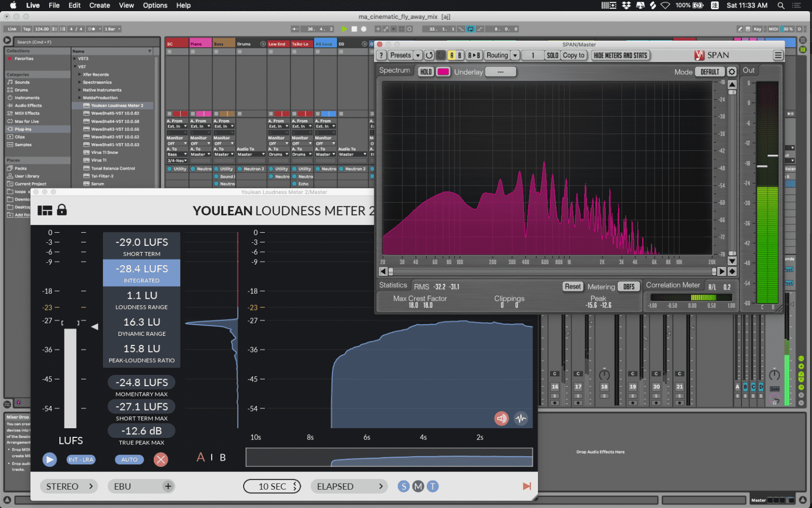
Task: Toggle the Youlean padlock icon
Action: coord(62,209)
